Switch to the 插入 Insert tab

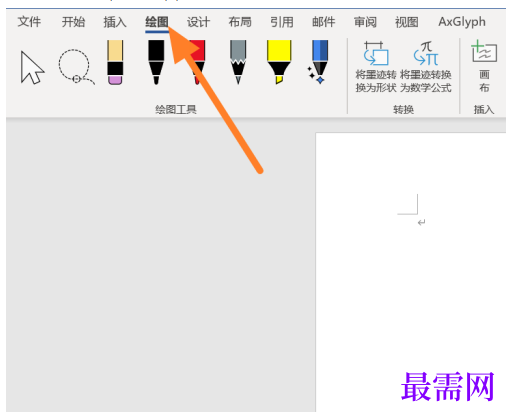[x=115, y=22]
